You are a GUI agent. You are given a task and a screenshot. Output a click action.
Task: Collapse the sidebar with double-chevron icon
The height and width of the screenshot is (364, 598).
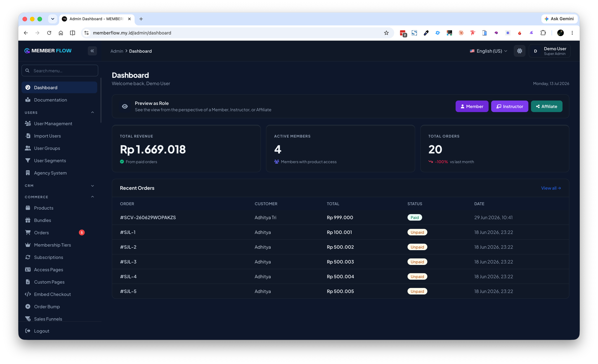point(92,51)
